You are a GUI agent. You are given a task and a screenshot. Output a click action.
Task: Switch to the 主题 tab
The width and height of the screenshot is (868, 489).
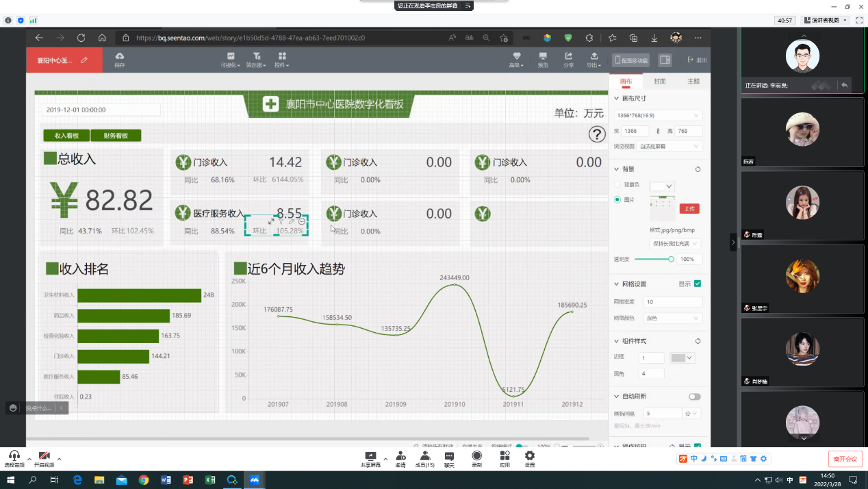693,81
